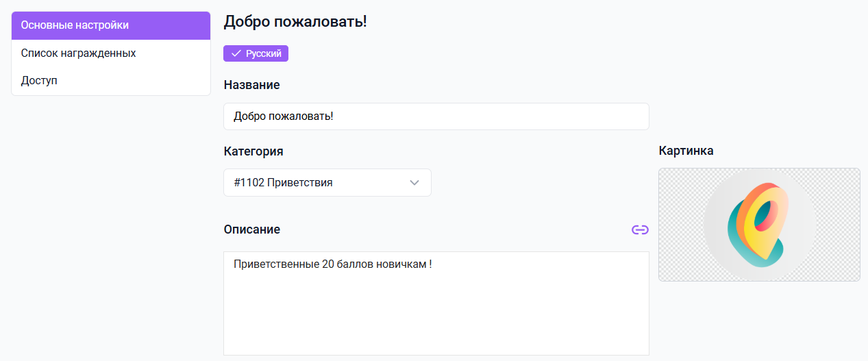This screenshot has height=361, width=868.
Task: Click the Картинка section label
Action: [686, 151]
